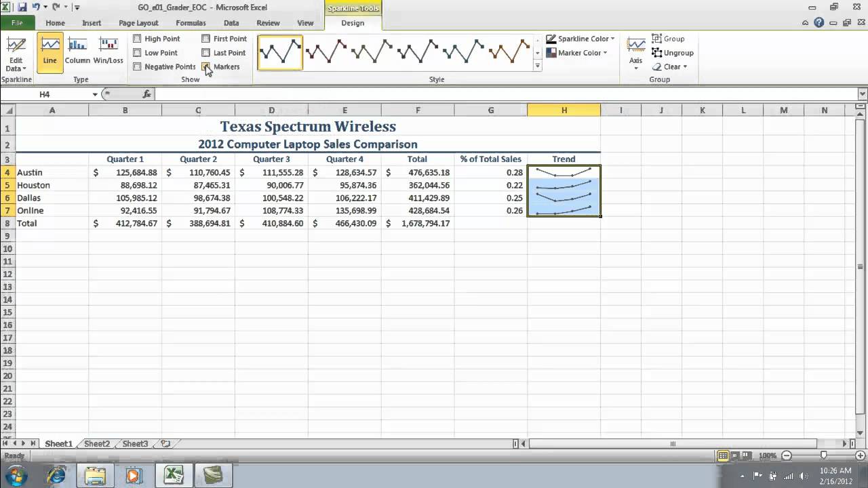Click the formula bar input field
868x488 pixels.
point(505,94)
